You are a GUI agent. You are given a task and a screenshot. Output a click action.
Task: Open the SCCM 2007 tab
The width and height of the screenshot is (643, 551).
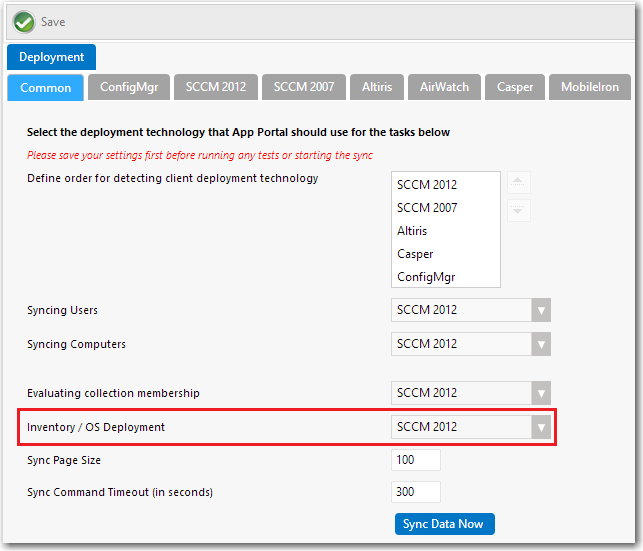[x=304, y=87]
